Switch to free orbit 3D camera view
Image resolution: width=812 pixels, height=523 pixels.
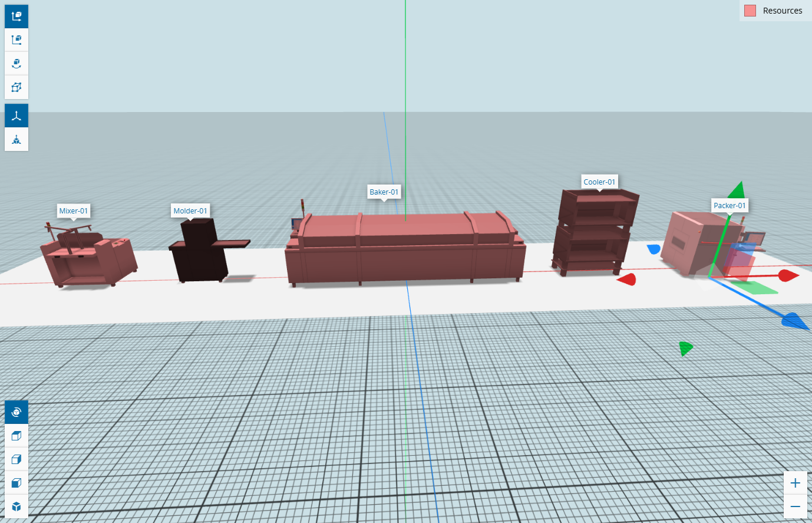tap(16, 412)
